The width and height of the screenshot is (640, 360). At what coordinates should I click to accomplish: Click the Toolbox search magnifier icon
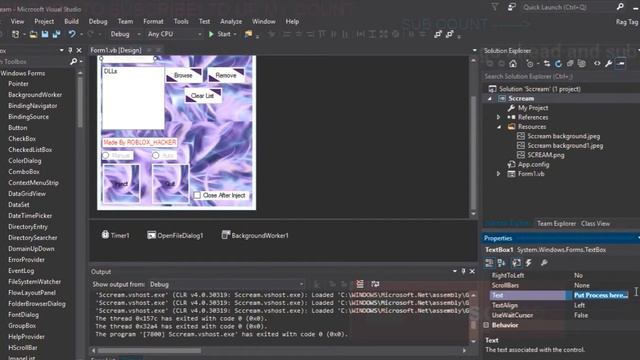coord(73,62)
